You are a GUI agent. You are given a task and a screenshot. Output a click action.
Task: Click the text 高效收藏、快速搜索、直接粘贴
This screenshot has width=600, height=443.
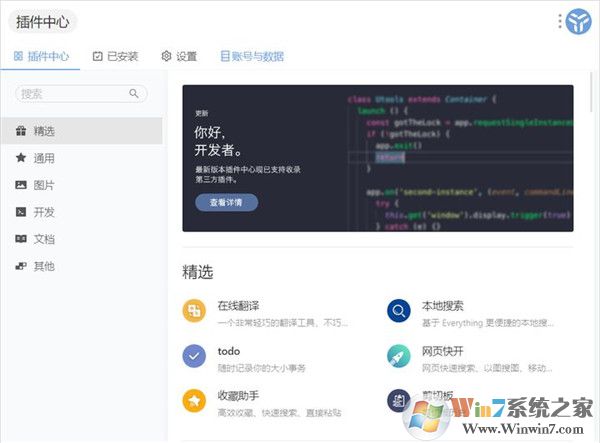pyautogui.click(x=279, y=413)
